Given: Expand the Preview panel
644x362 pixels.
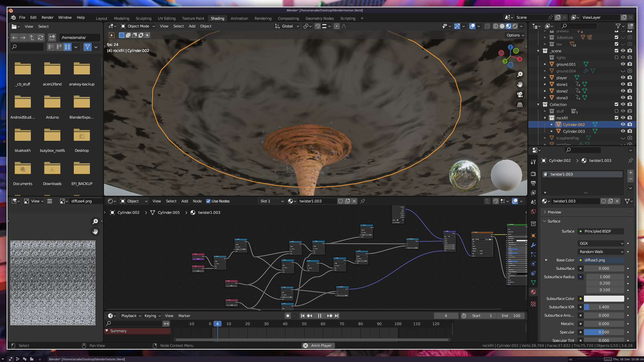Looking at the screenshot, I should 554,212.
